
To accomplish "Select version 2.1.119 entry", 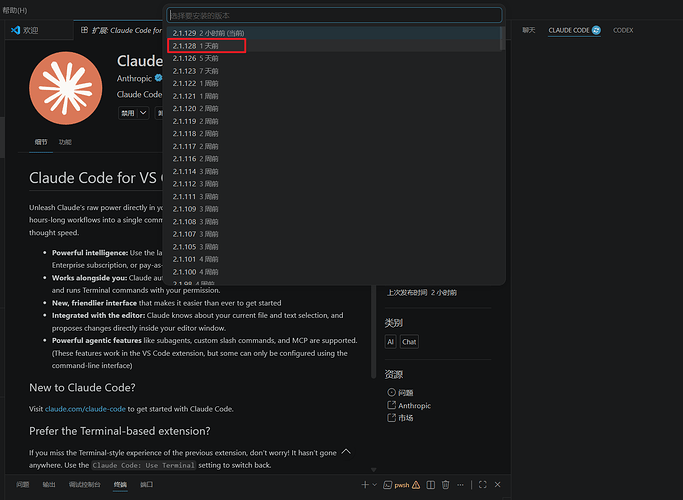I will point(334,121).
